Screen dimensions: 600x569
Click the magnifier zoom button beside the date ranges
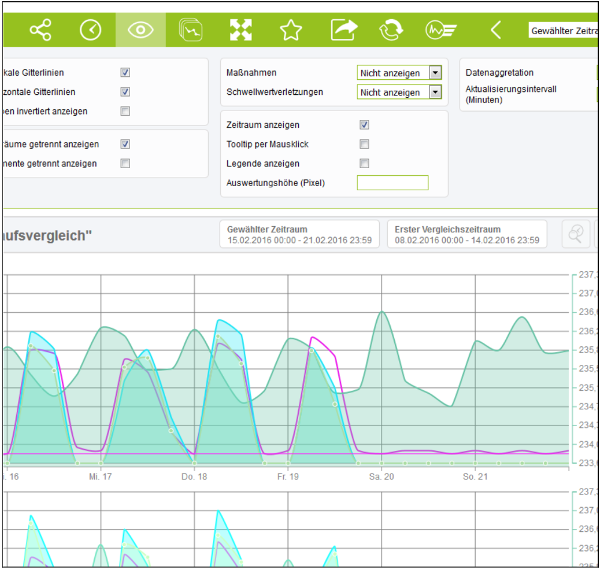(576, 234)
